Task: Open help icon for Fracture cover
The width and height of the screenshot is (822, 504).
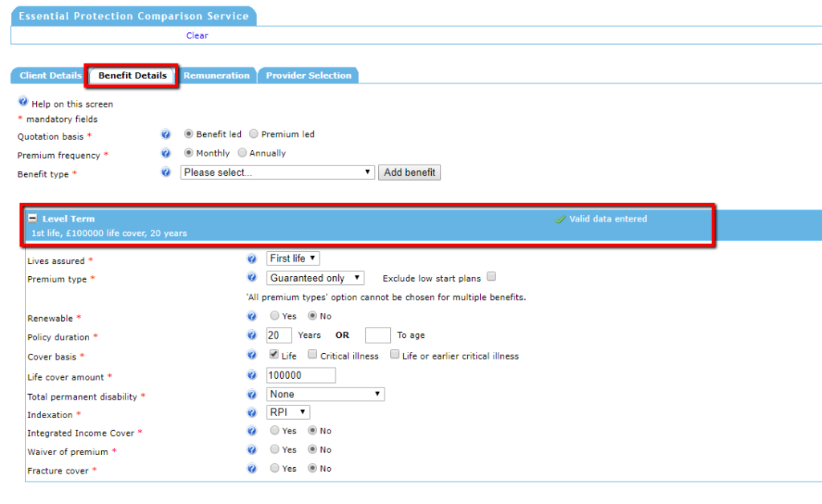Action: [x=251, y=469]
